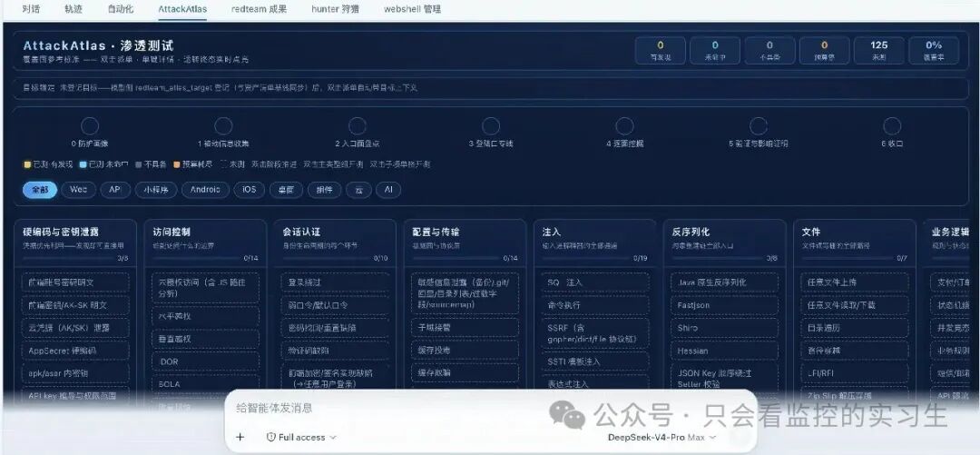Viewport: 980px width, 455px height.
Task: Click the 硬编码与密钥泄露 column heading
Action: coord(61,232)
